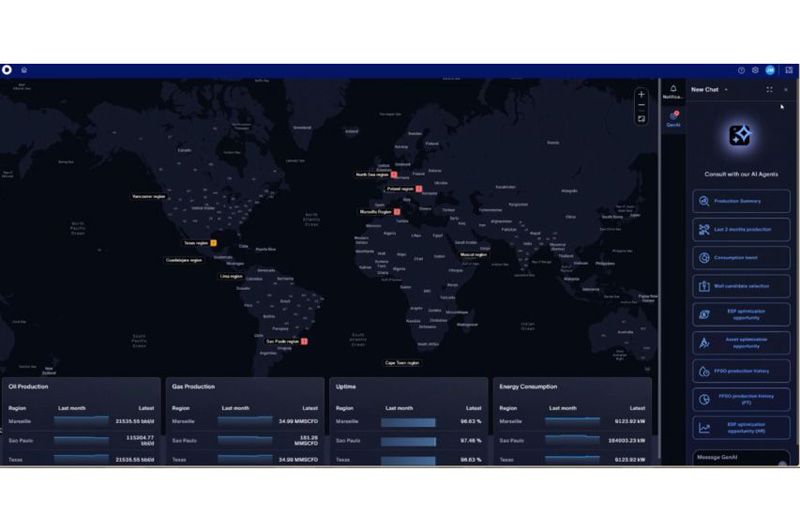
Task: Select the Sao Paulo region map marker
Action: [286, 341]
